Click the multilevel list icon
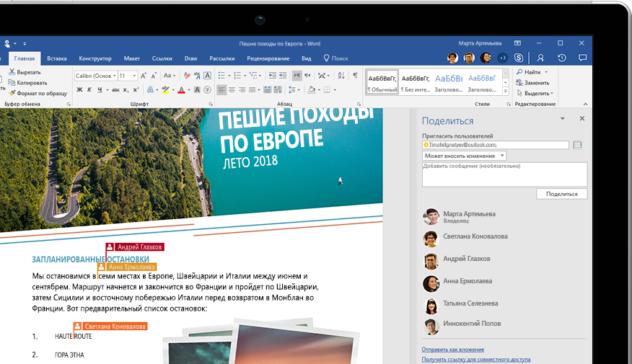 [253, 75]
